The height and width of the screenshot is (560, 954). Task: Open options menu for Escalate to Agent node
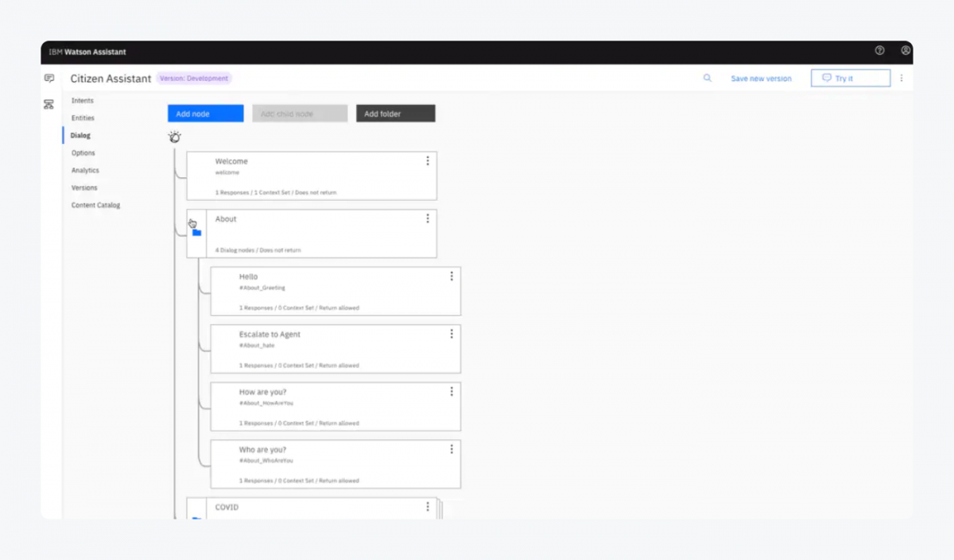point(452,334)
